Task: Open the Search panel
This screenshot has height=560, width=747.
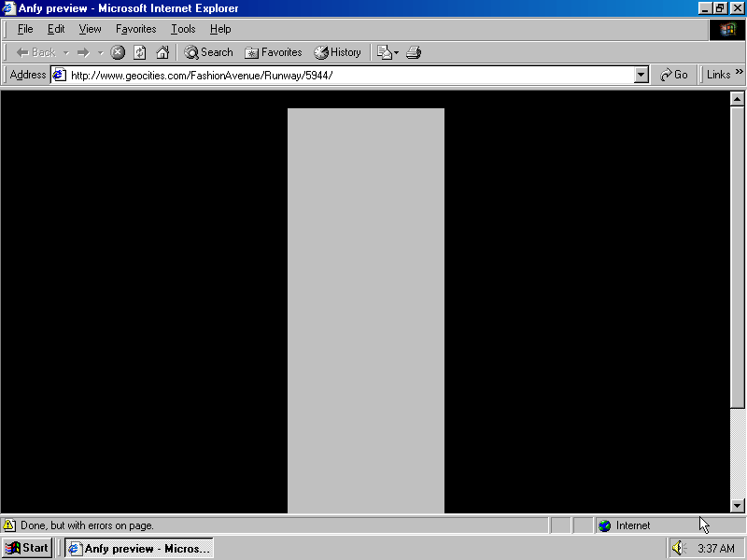Action: [208, 52]
